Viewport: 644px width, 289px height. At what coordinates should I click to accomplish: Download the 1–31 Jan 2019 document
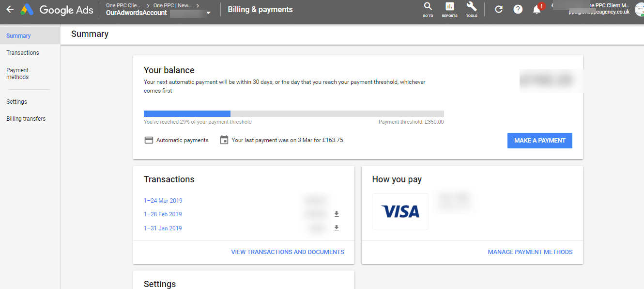[x=337, y=228]
